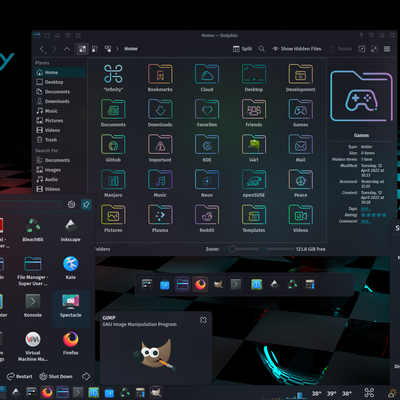Open the Favorites folder
This screenshot has width=400, height=400.
(x=207, y=113)
